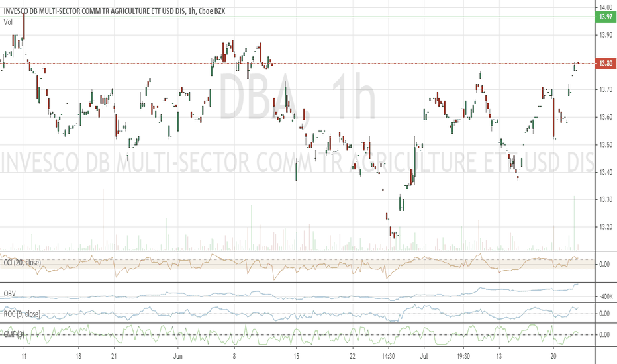This screenshot has width=617, height=364.
Task: Select the CCI (20, close) indicator label
Action: 22,263
